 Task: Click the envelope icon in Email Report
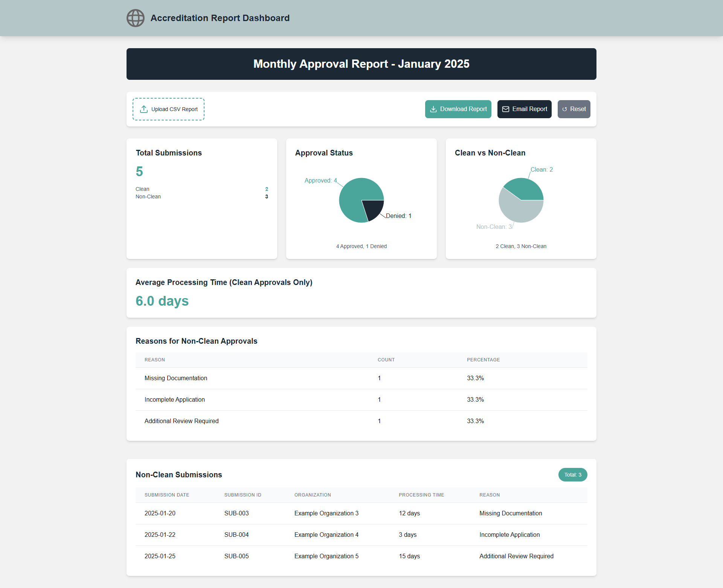tap(506, 109)
